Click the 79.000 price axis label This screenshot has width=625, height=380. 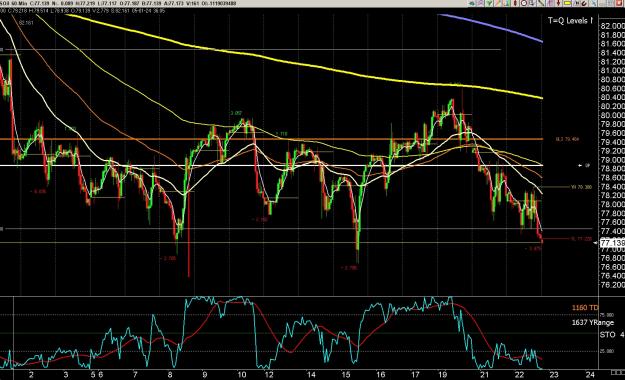pos(612,159)
